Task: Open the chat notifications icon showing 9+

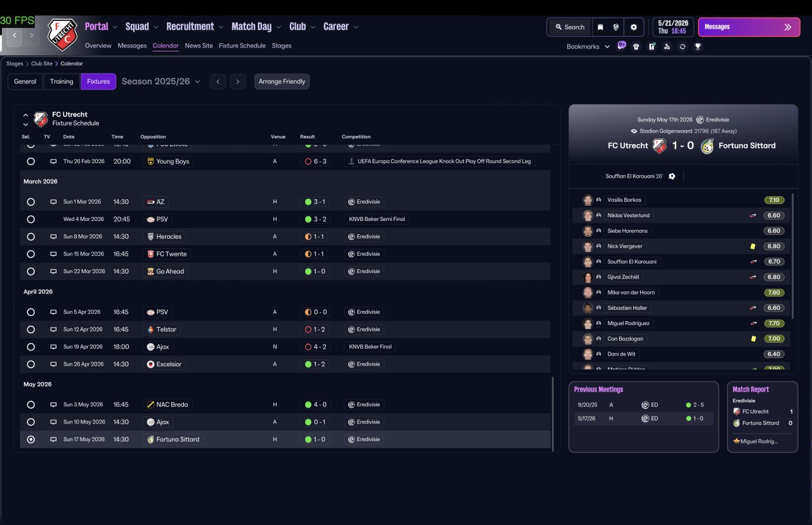Action: [621, 46]
